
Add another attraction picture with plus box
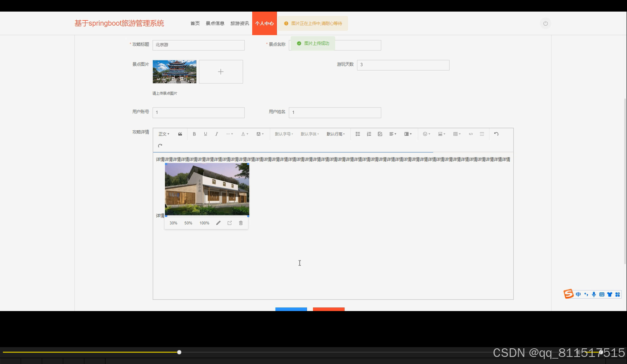point(221,72)
